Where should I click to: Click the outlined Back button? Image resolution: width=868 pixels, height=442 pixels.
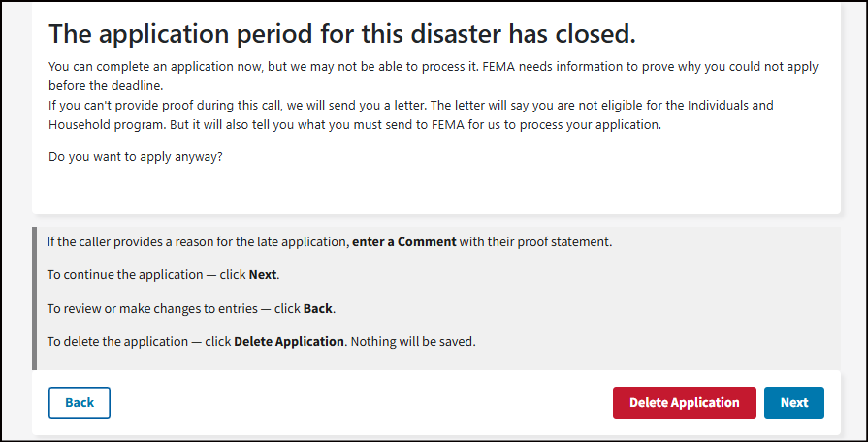pos(80,403)
